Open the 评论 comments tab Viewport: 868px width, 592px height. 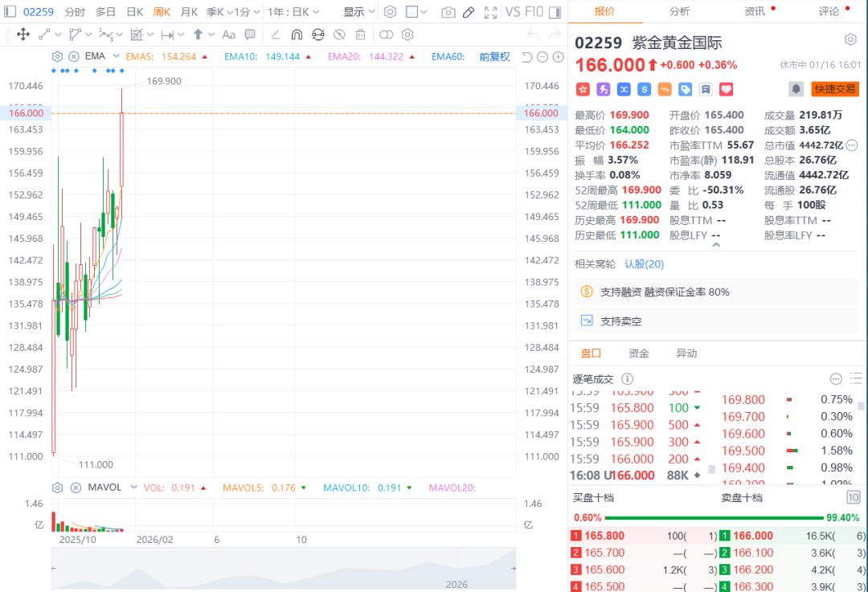click(x=829, y=11)
